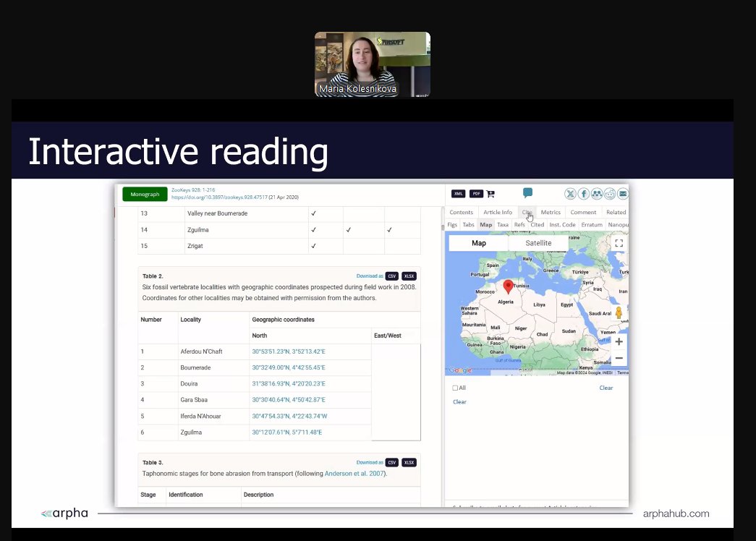Open the Comment tab
The height and width of the screenshot is (541, 756).
coord(583,212)
